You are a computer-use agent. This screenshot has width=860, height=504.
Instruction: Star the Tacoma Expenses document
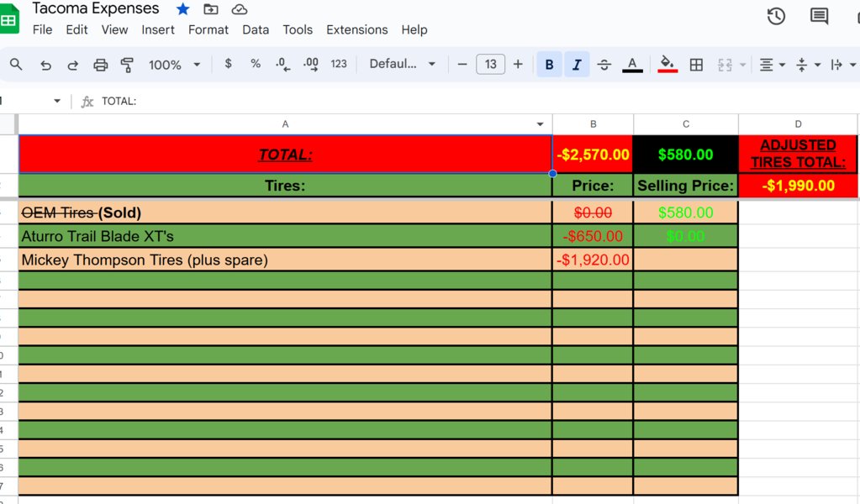[x=182, y=8]
